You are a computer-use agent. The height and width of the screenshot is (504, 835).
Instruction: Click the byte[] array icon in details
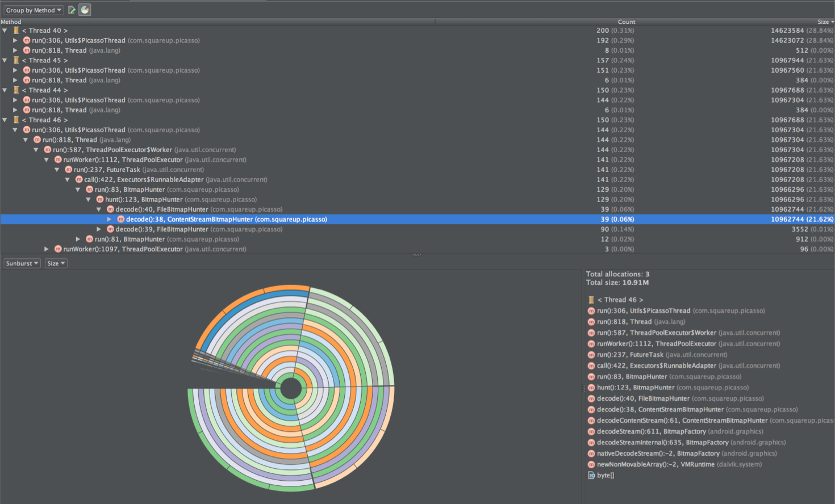(591, 476)
